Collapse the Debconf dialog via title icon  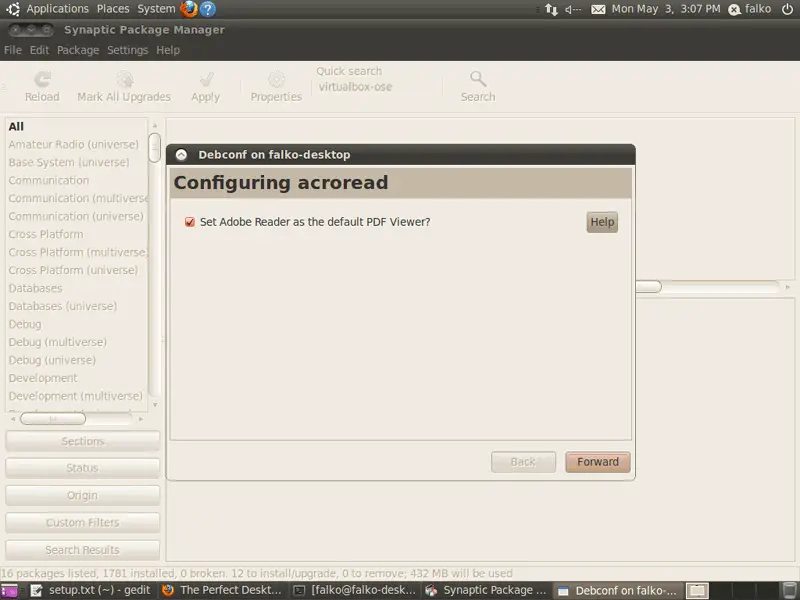181,155
